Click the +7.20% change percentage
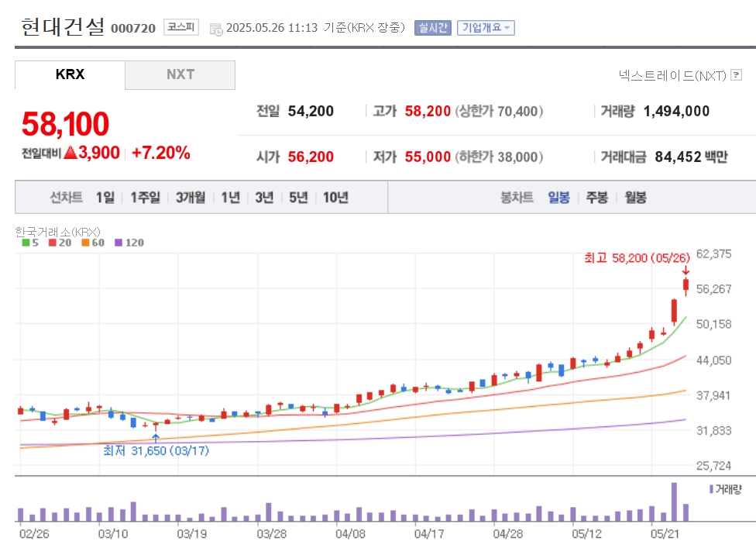 pos(160,153)
